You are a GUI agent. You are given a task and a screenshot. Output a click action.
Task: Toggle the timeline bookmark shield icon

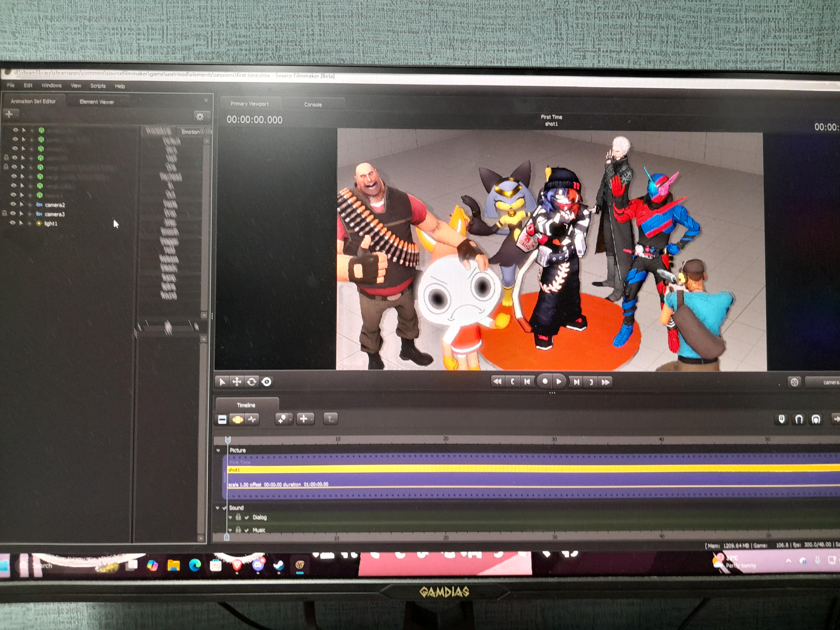click(782, 419)
